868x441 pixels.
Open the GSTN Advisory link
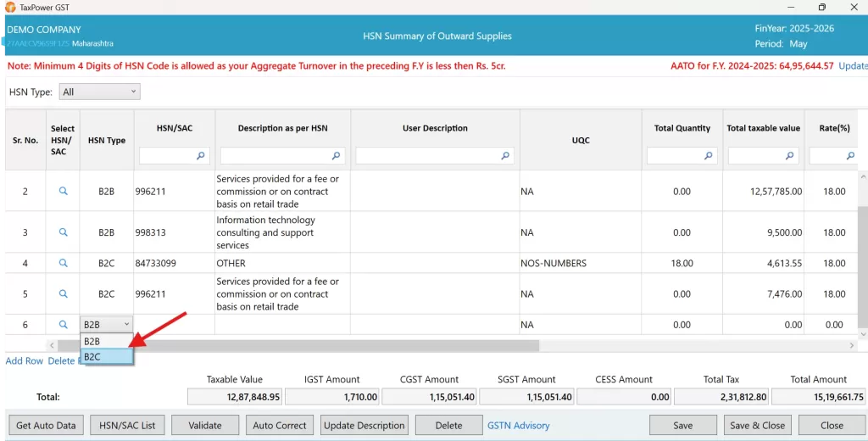coord(518,426)
